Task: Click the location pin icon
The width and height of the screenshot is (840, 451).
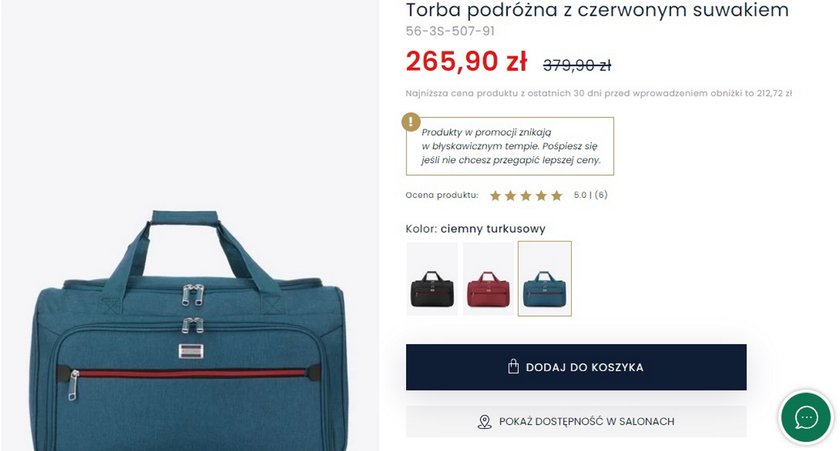Action: click(484, 422)
